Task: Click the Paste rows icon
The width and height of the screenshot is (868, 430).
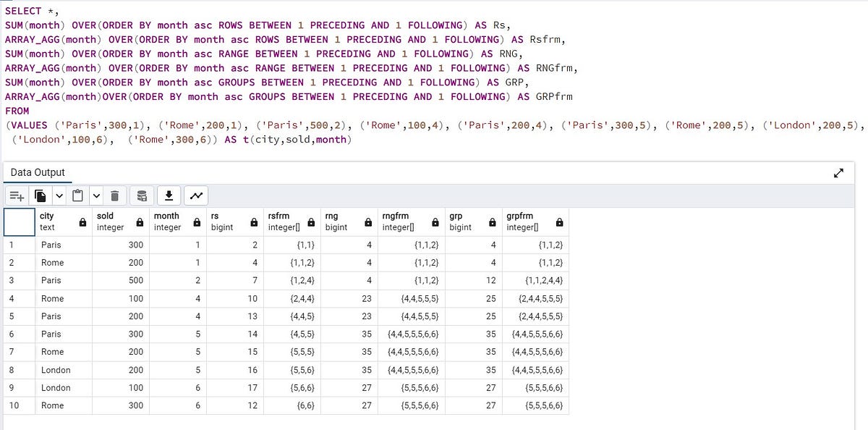Action: tap(77, 195)
